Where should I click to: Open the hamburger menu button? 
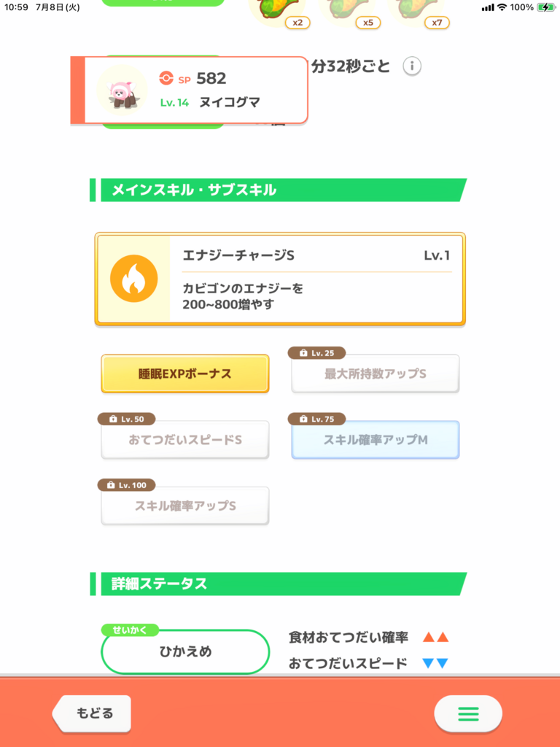click(x=468, y=713)
